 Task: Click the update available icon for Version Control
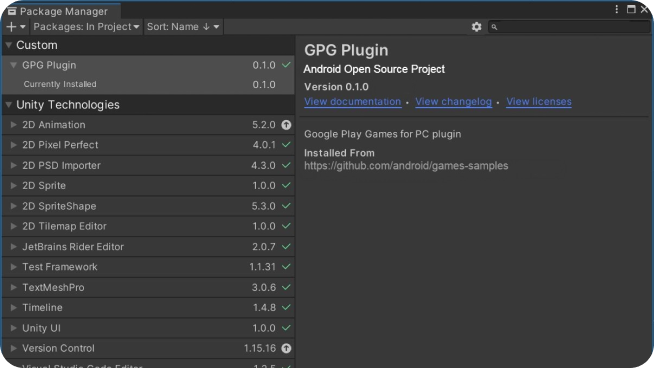286,348
